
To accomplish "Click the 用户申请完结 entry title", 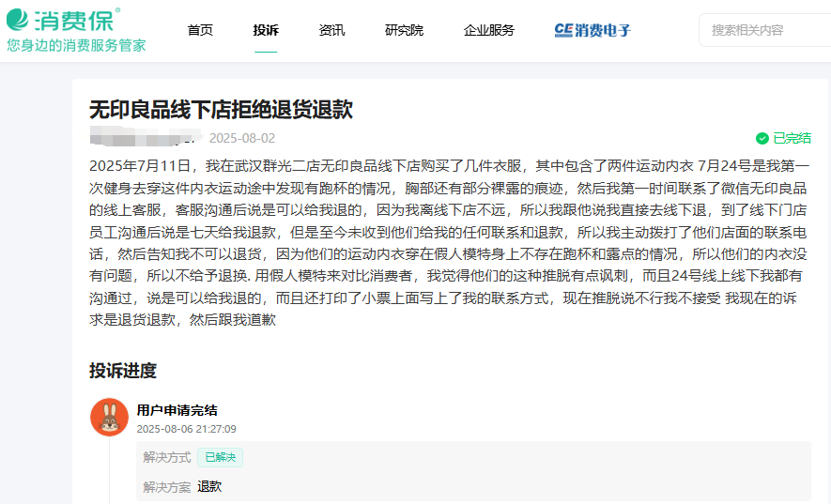I will tap(177, 410).
